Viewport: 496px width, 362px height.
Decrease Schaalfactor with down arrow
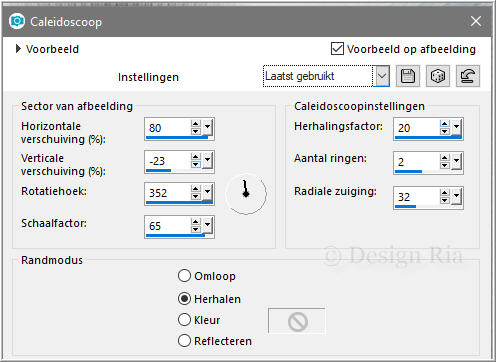[x=196, y=229]
